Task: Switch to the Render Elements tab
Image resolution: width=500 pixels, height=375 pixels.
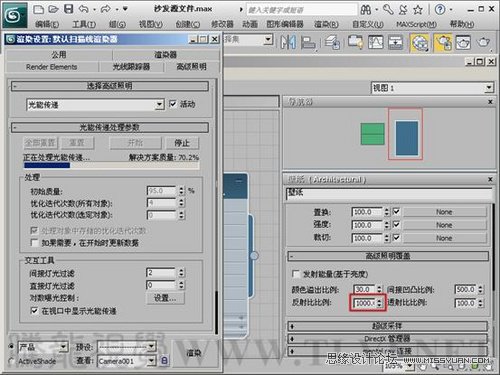Action: [x=52, y=67]
